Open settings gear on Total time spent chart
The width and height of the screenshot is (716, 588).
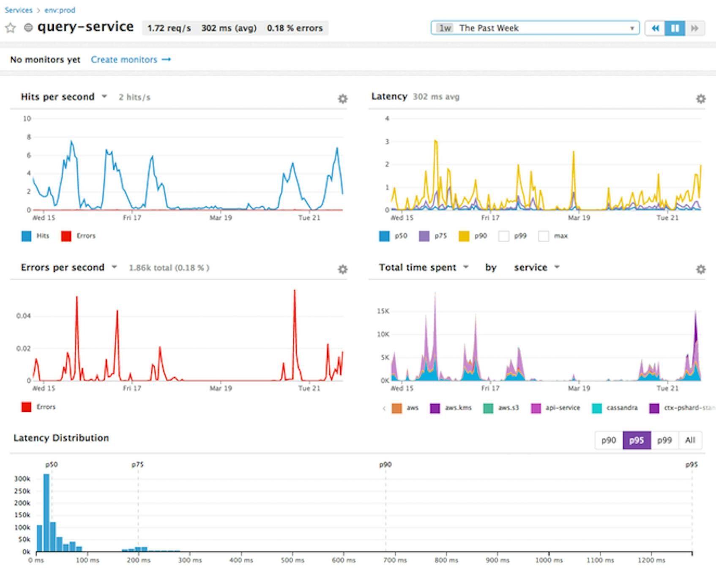701,268
